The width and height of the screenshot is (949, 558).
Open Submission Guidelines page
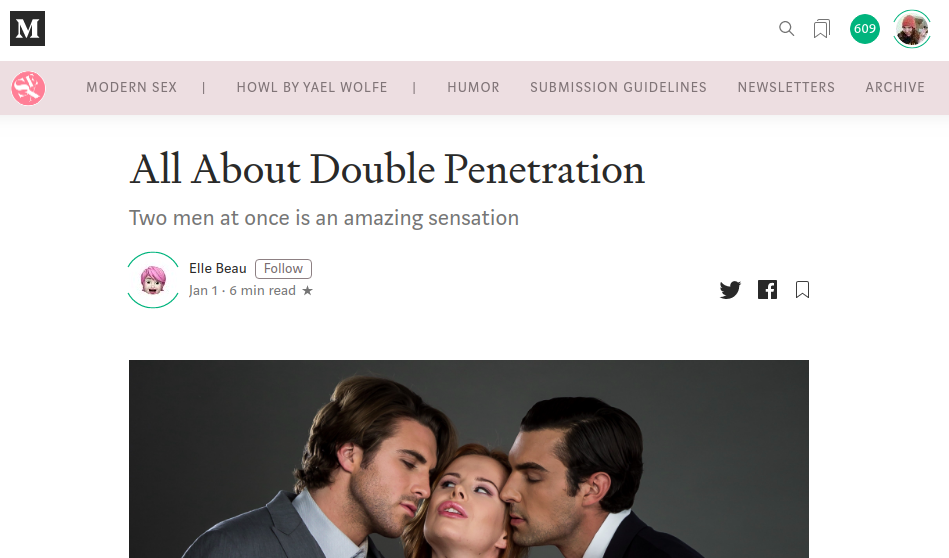(618, 87)
